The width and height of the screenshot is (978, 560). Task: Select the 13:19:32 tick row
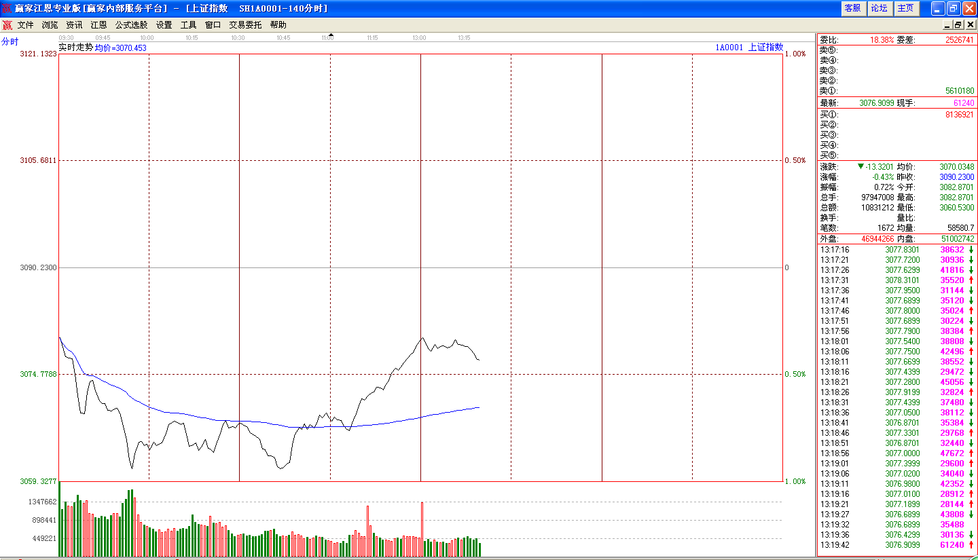[x=896, y=525]
